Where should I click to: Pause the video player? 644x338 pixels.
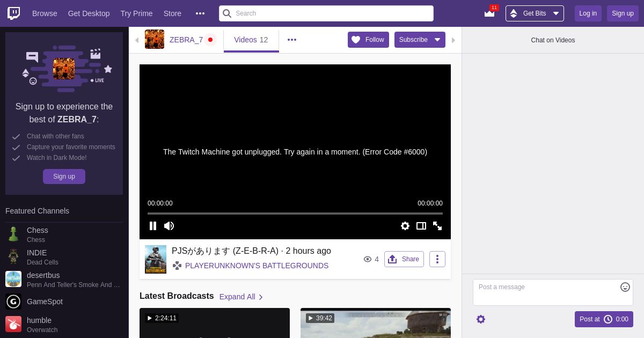click(x=153, y=226)
